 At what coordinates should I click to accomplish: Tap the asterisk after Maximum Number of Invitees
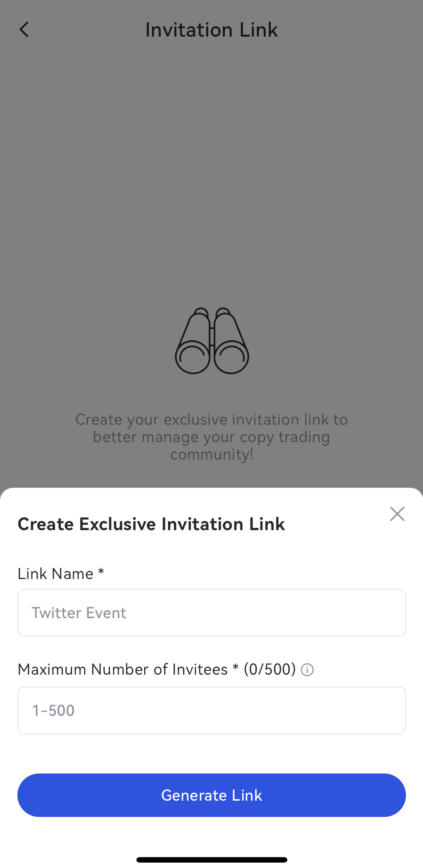[x=236, y=668]
